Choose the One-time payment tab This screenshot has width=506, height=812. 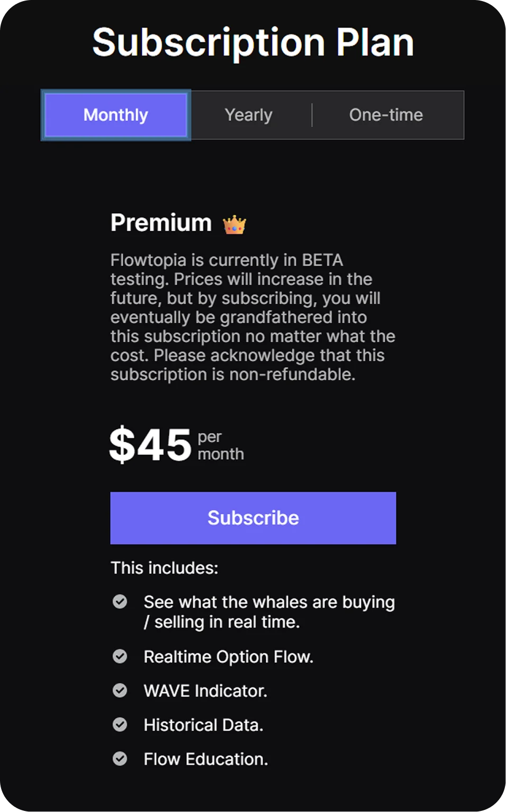point(385,115)
